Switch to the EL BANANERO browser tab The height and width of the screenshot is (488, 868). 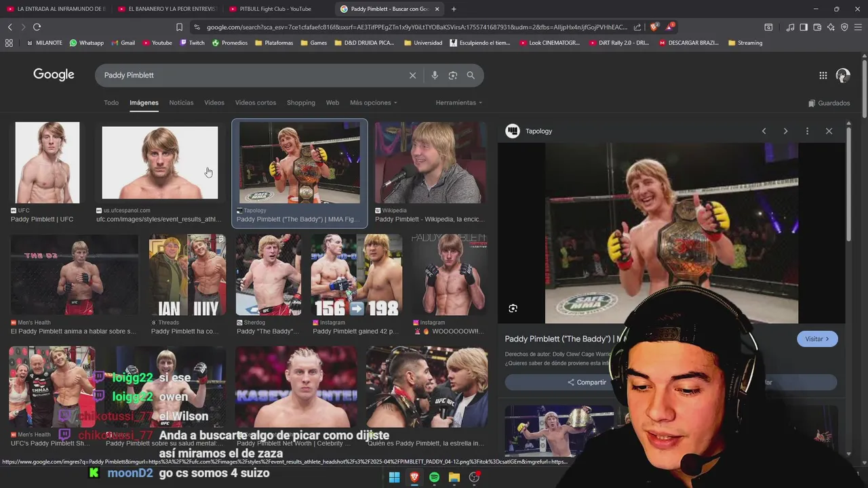(x=166, y=9)
